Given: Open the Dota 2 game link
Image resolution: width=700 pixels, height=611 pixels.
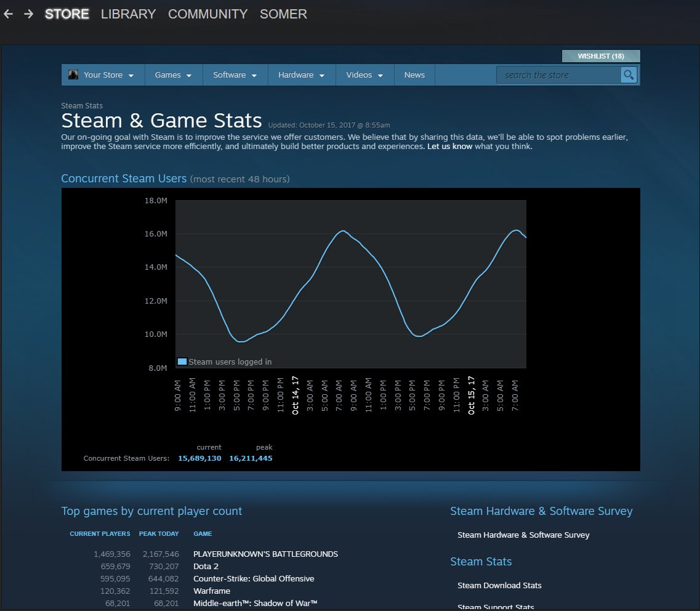Looking at the screenshot, I should pos(206,566).
